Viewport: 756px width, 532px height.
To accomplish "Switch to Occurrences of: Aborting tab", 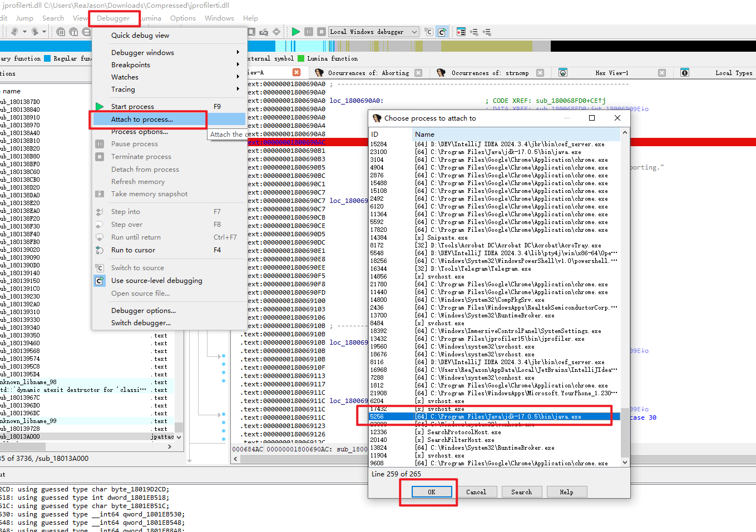I will pyautogui.click(x=368, y=73).
